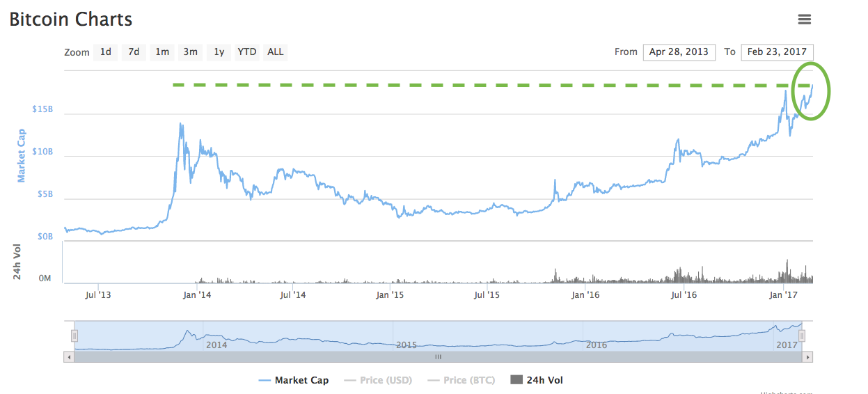The height and width of the screenshot is (394, 868).
Task: Click the Market Cap vertical axis title
Action: pyautogui.click(x=22, y=156)
